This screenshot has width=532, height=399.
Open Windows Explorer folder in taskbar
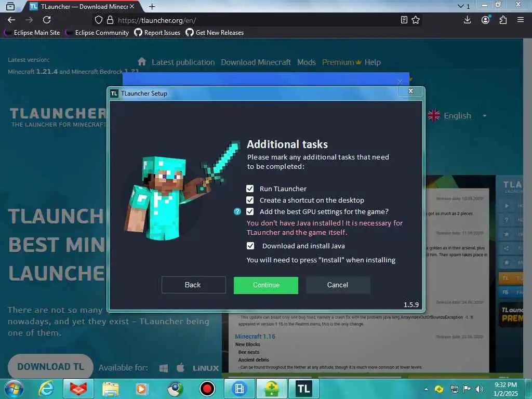coord(111,389)
